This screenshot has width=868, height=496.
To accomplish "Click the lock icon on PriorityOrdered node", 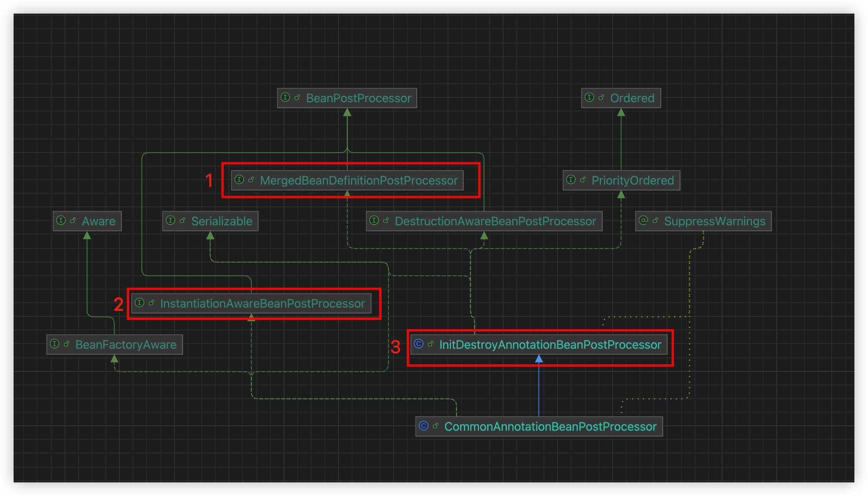I will (x=583, y=180).
